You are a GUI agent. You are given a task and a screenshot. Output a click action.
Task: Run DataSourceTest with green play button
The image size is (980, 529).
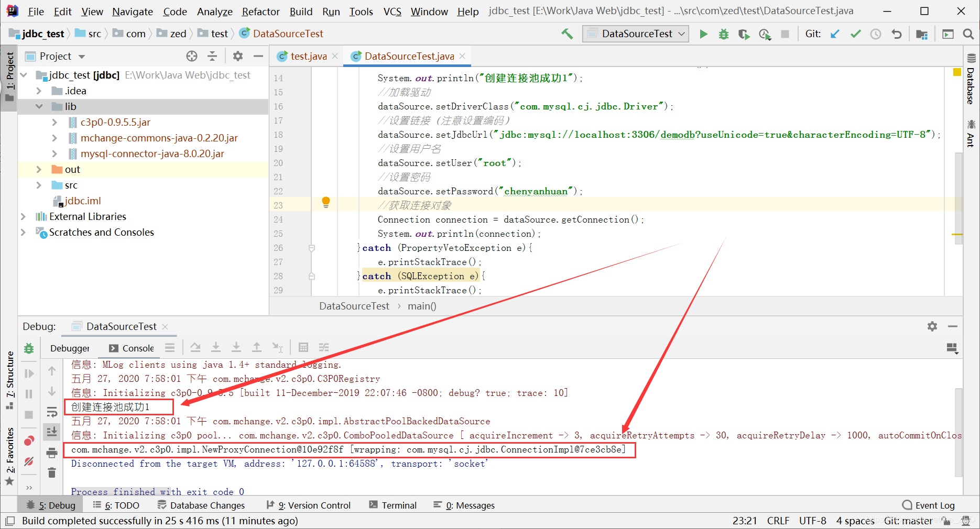[x=703, y=34]
